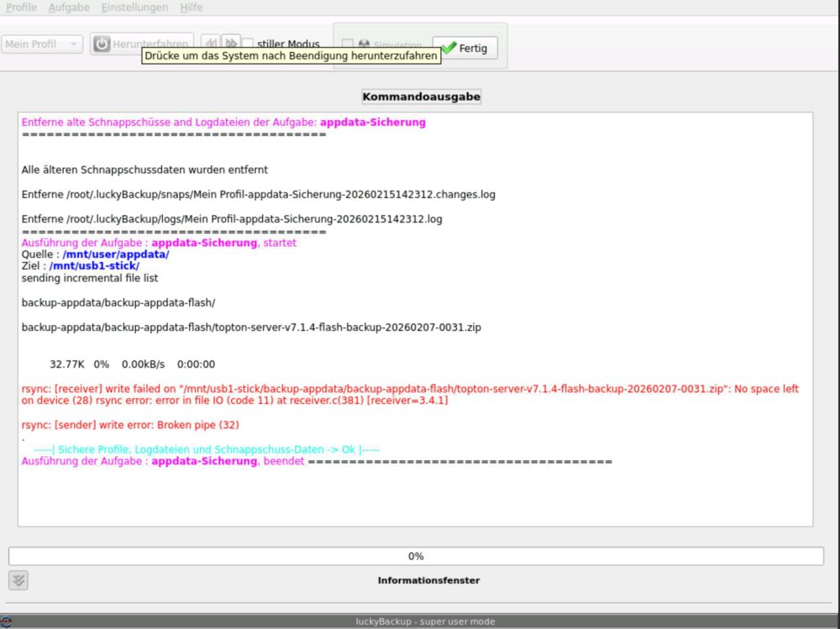This screenshot has height=629, width=840.
Task: Click the changes.log removal line
Action: point(258,195)
